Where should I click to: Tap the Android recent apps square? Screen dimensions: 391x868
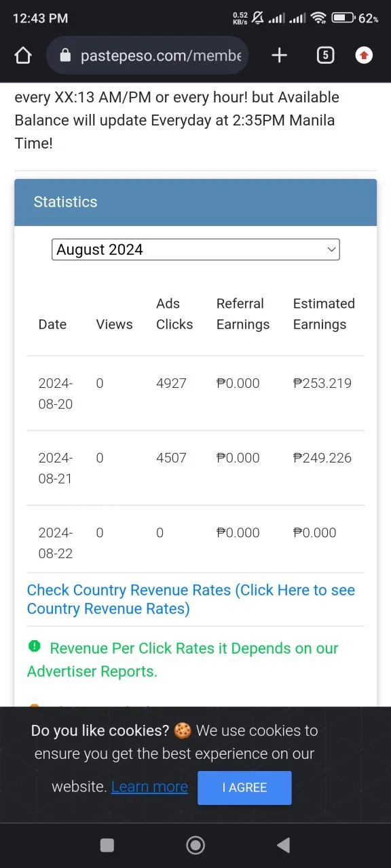click(x=107, y=844)
